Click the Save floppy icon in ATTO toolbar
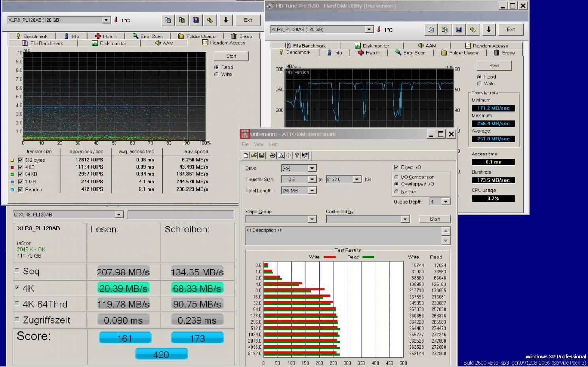 tap(261, 155)
